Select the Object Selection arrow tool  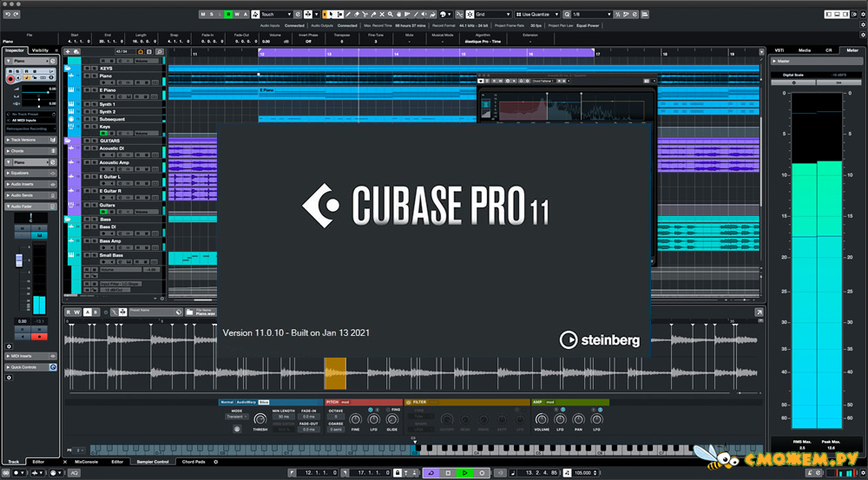tap(331, 14)
